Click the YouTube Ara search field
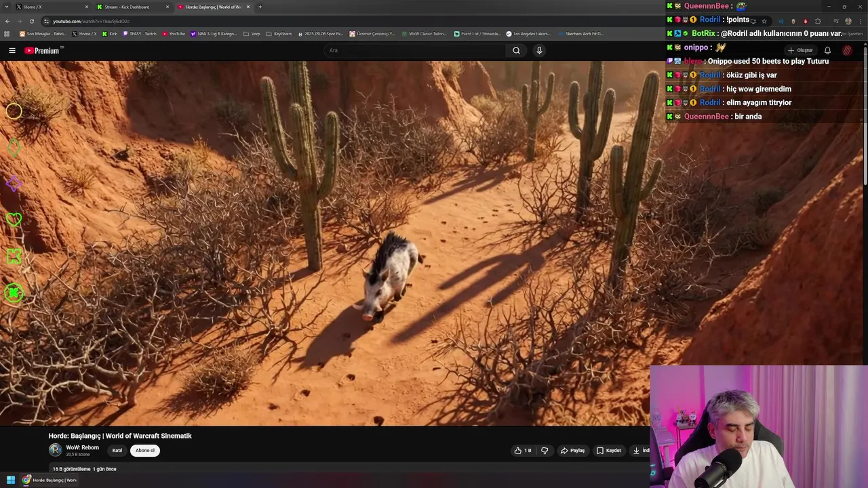The height and width of the screenshot is (488, 868). tap(415, 50)
